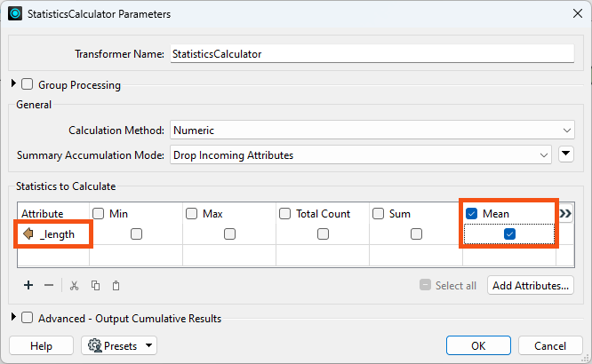Uncheck Mean for the _length row
The width and height of the screenshot is (592, 364).
(x=509, y=234)
